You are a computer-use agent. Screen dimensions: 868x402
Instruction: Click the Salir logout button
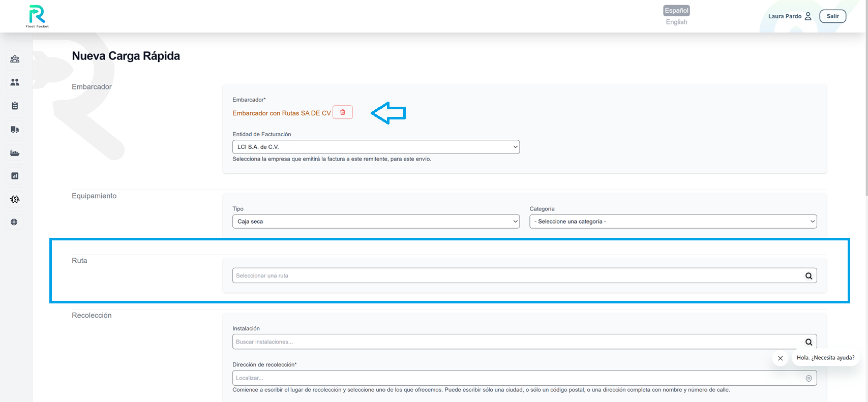pyautogui.click(x=832, y=16)
